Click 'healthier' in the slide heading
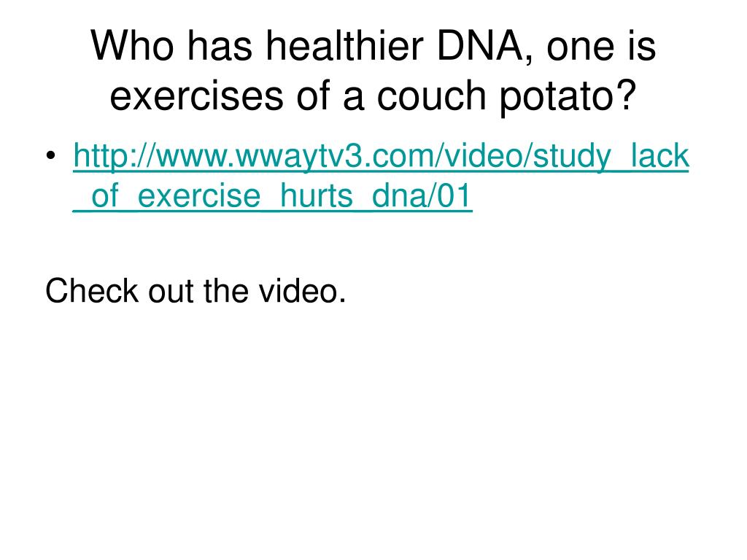747x560 pixels. point(344,46)
